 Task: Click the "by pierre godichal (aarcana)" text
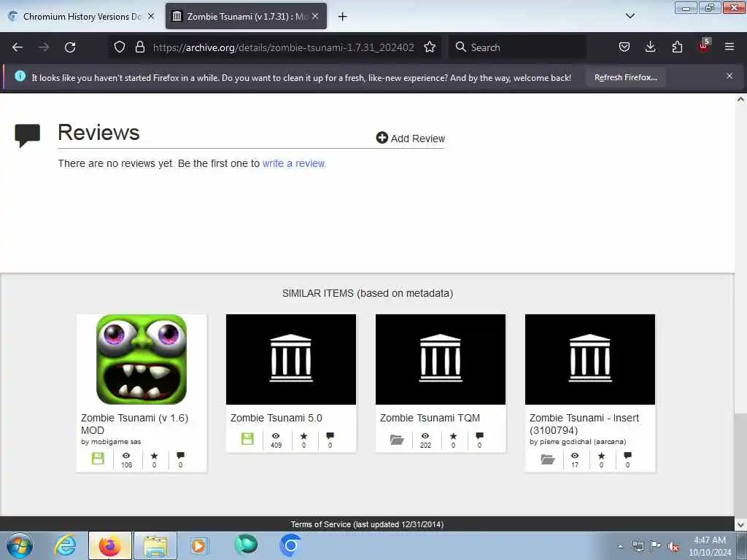578,441
